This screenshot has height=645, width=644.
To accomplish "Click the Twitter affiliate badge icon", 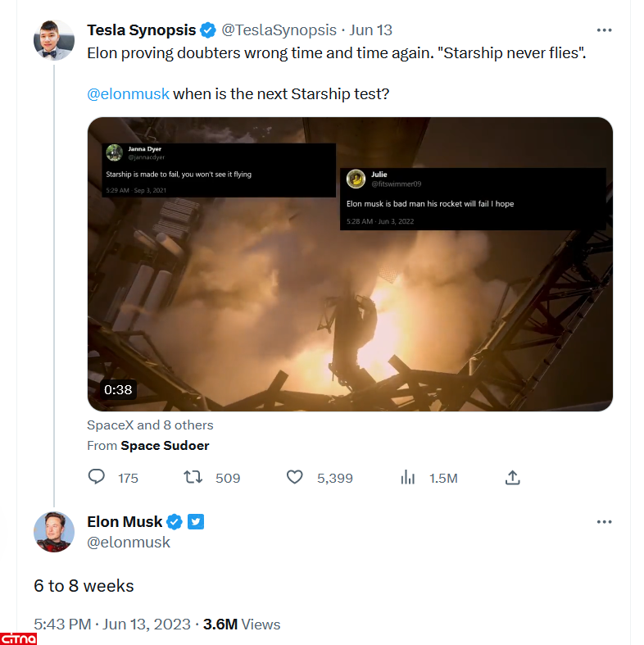I will click(196, 522).
